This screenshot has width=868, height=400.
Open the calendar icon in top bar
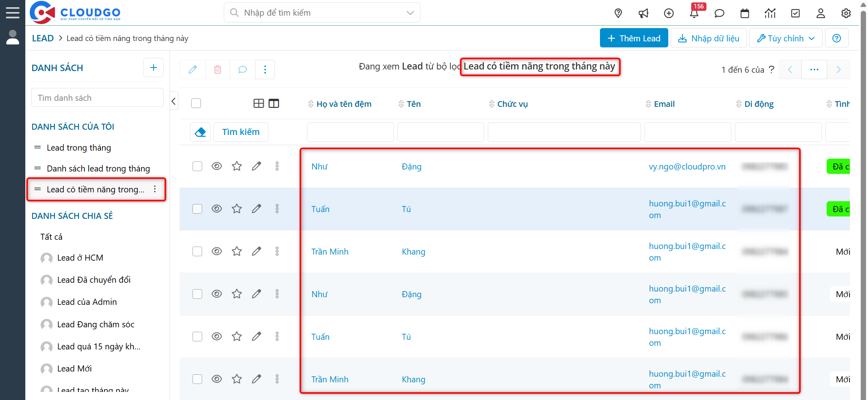745,13
